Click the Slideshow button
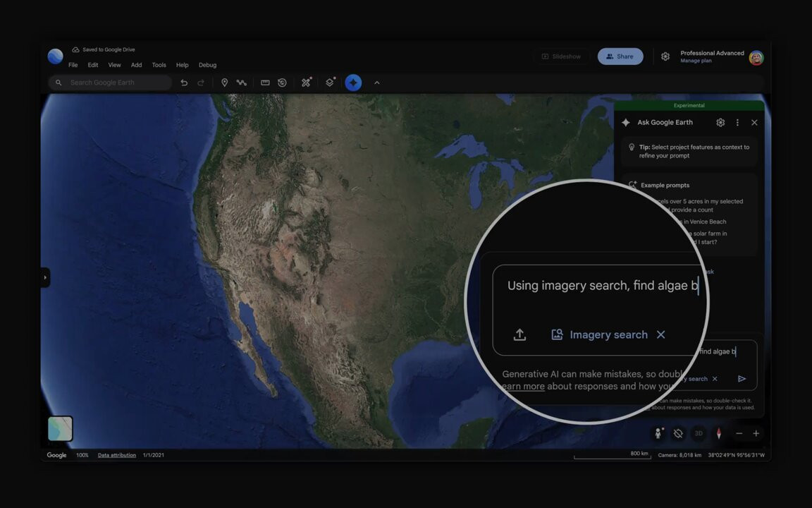 561,56
